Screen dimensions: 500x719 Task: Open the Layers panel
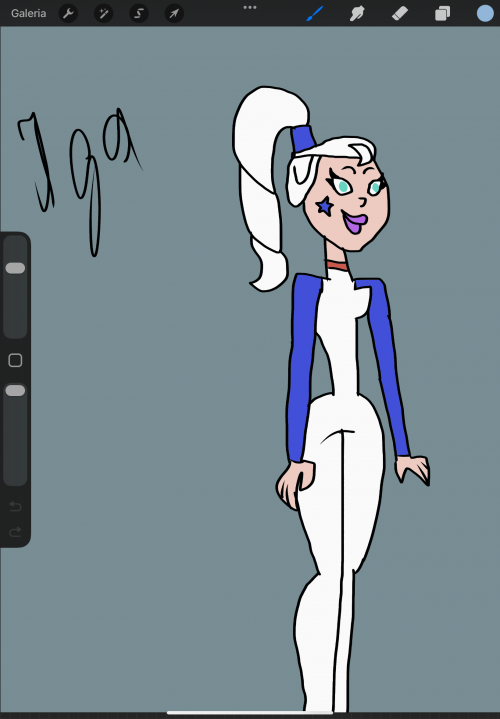tap(442, 13)
